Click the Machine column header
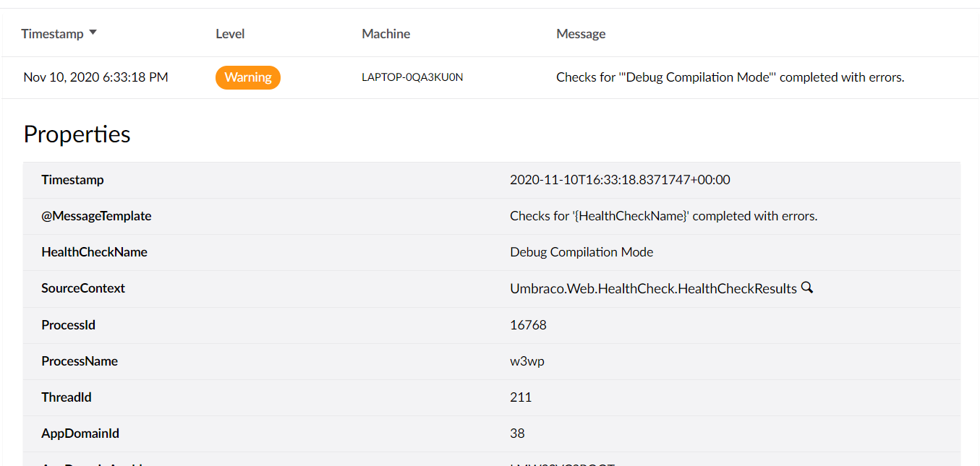The width and height of the screenshot is (980, 466). (x=385, y=34)
